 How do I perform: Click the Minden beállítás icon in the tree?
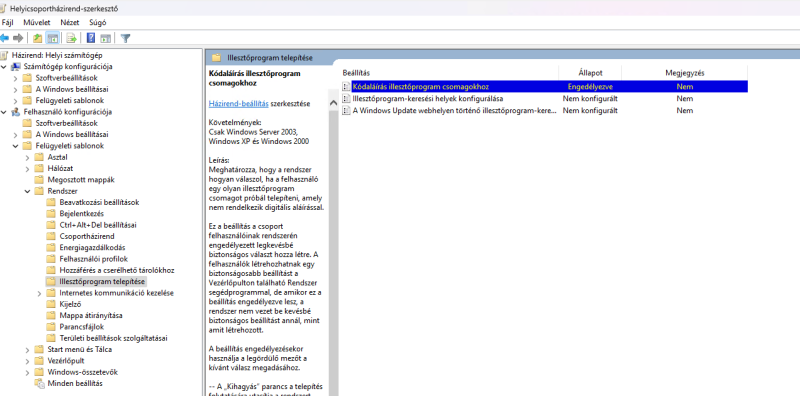pyautogui.click(x=39, y=383)
